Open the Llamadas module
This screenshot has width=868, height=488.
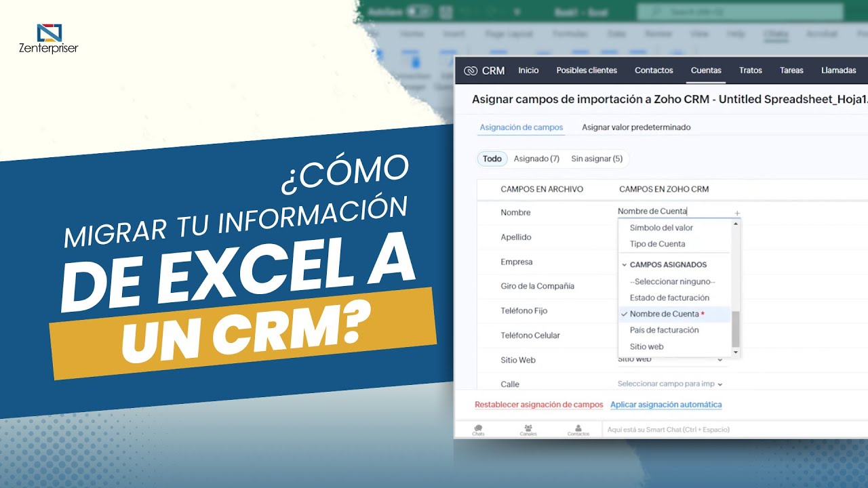[838, 70]
